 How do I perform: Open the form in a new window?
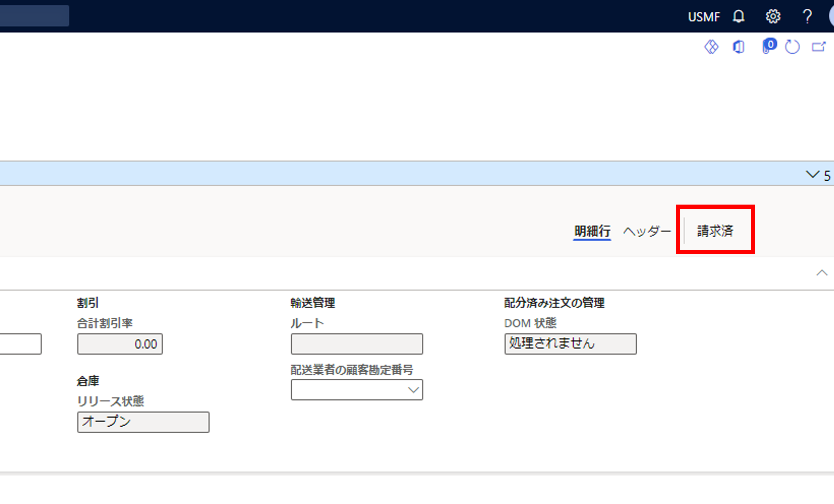[x=818, y=47]
